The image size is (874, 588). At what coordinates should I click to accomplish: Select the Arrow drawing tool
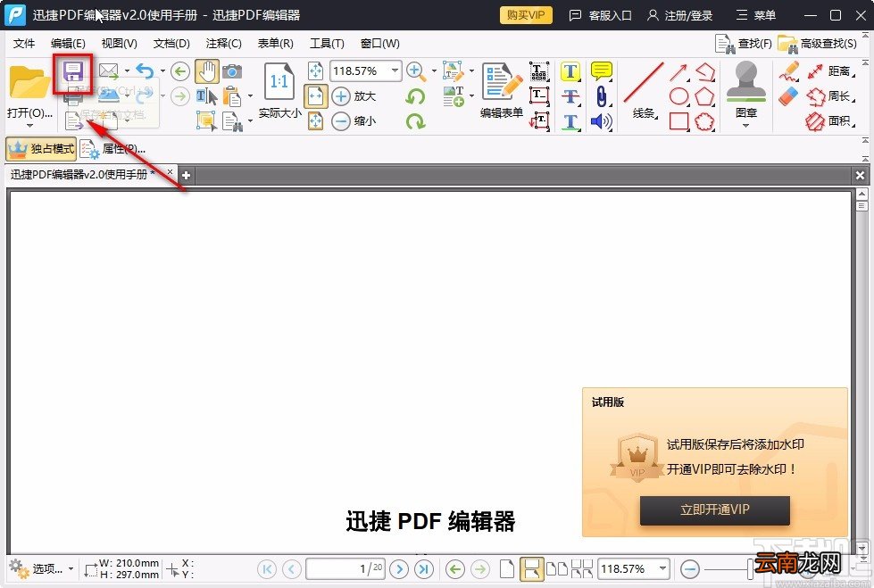click(x=678, y=72)
